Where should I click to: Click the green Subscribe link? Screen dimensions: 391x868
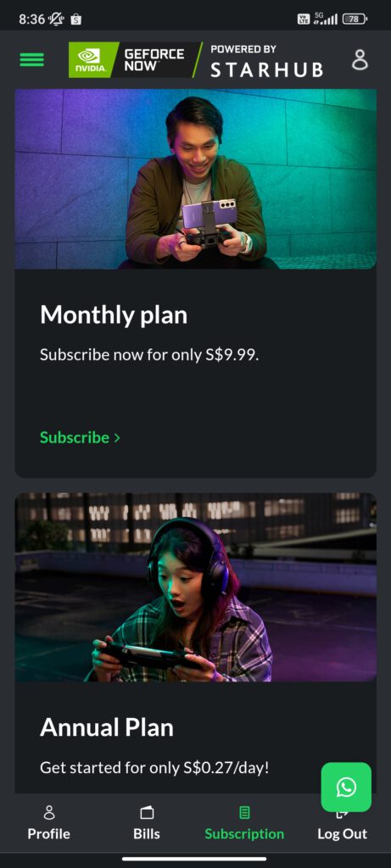74,437
